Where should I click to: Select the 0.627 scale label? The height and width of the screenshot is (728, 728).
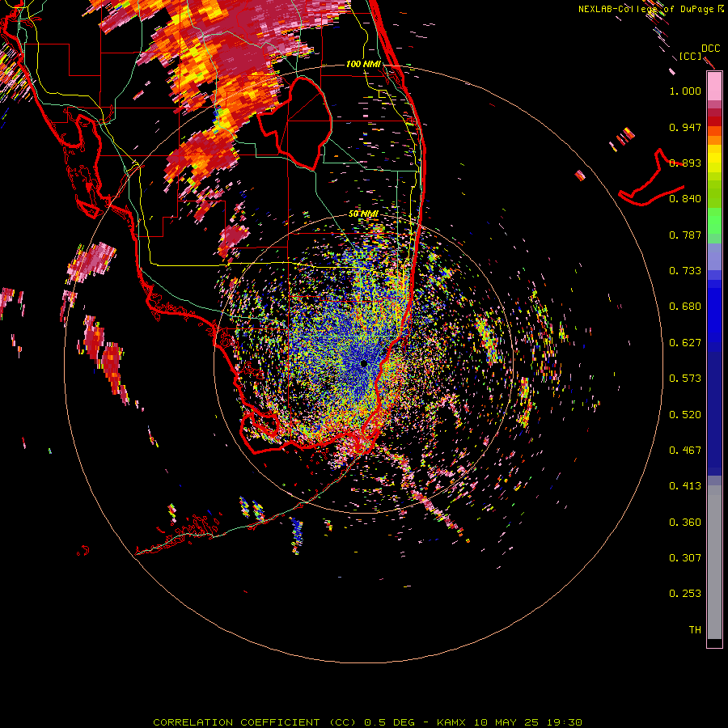point(685,343)
